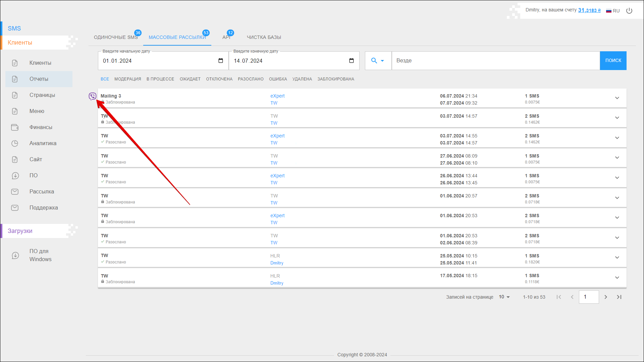The image size is (644, 362).
Task: Switch to ОДИНОЧНЫЕ SMS tab
Action: click(x=116, y=37)
